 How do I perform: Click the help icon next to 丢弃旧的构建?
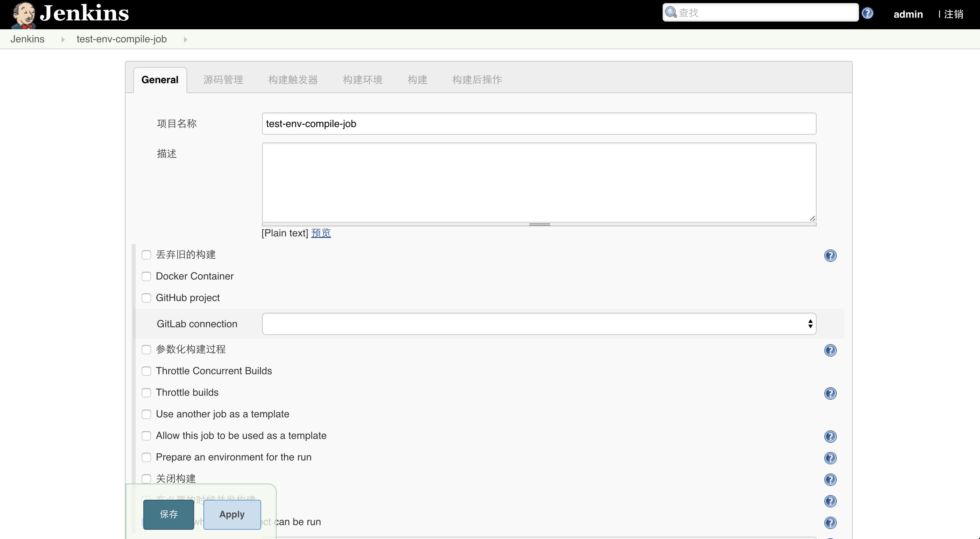coord(830,256)
